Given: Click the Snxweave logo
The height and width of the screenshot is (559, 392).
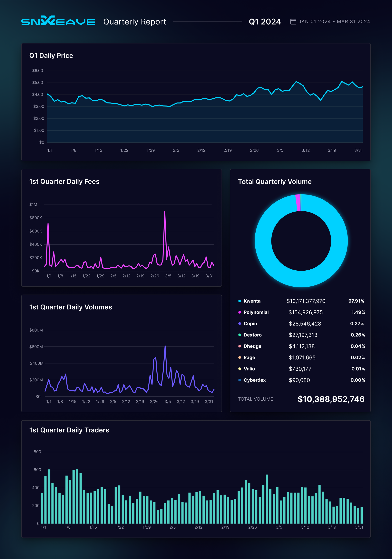Looking at the screenshot, I should click(x=58, y=21).
